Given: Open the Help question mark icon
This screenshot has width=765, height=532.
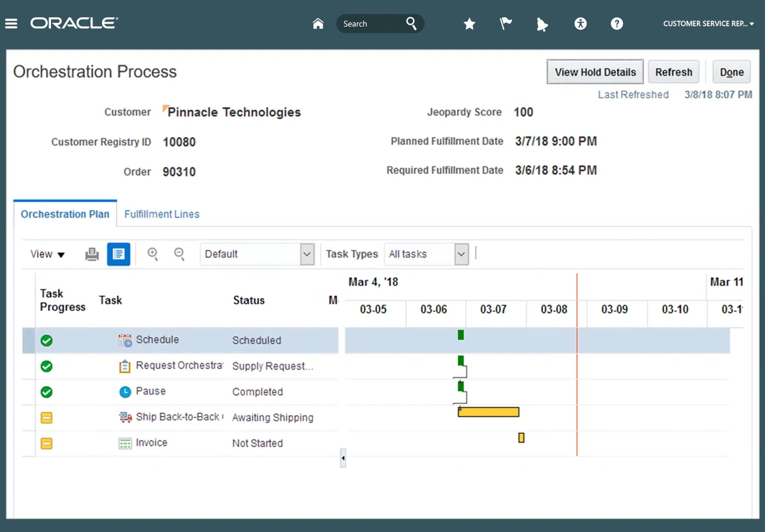Looking at the screenshot, I should [616, 24].
